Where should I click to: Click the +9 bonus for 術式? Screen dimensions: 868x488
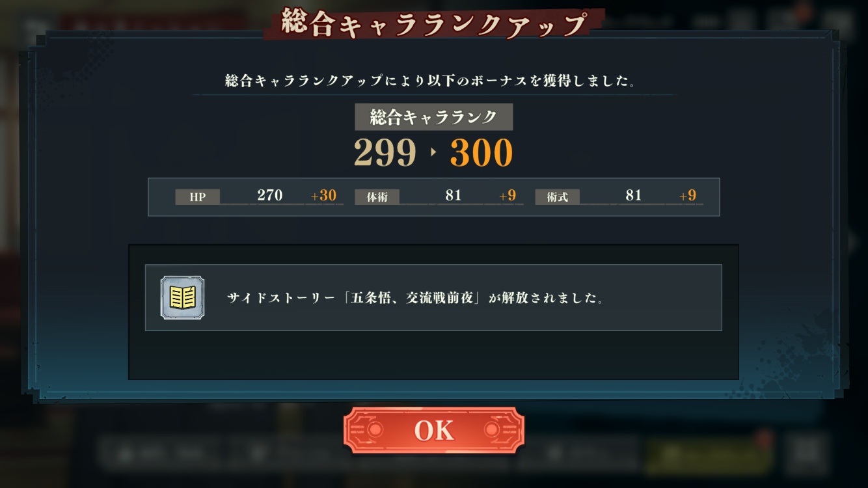pos(688,196)
